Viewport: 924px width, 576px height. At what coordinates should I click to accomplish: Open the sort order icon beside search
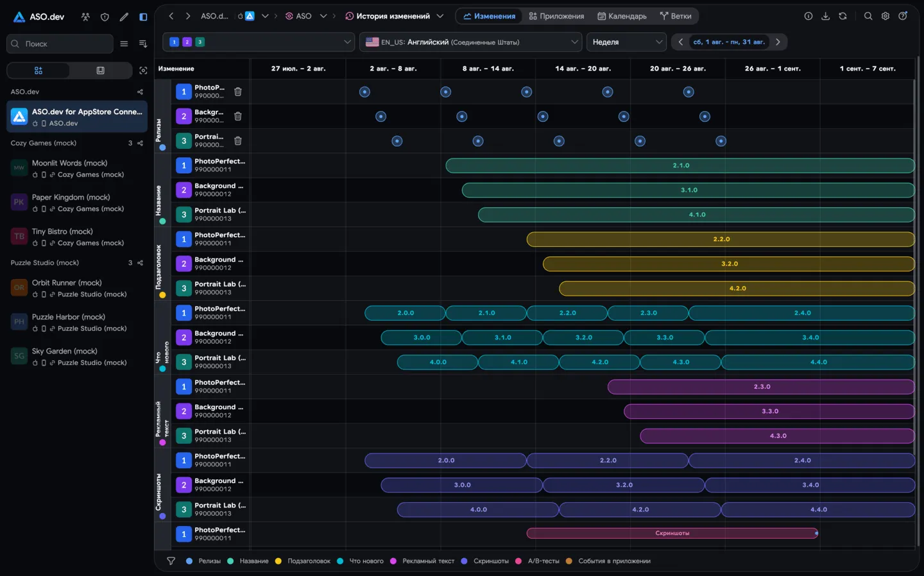[x=143, y=44]
